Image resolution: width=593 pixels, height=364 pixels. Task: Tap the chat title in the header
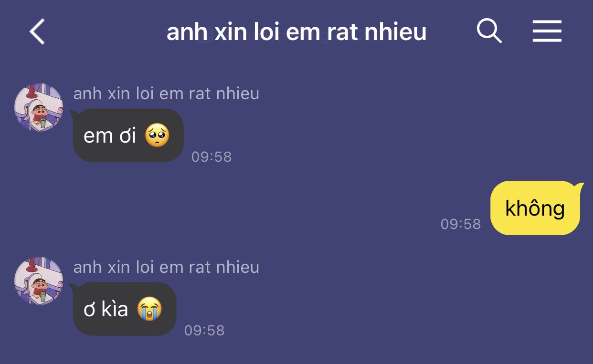(296, 32)
